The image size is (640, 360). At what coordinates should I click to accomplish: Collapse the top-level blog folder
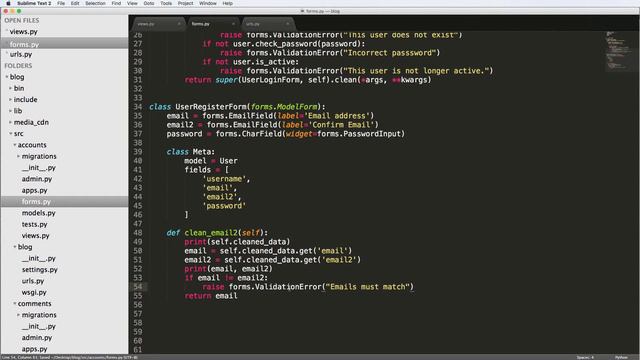(x=7, y=77)
